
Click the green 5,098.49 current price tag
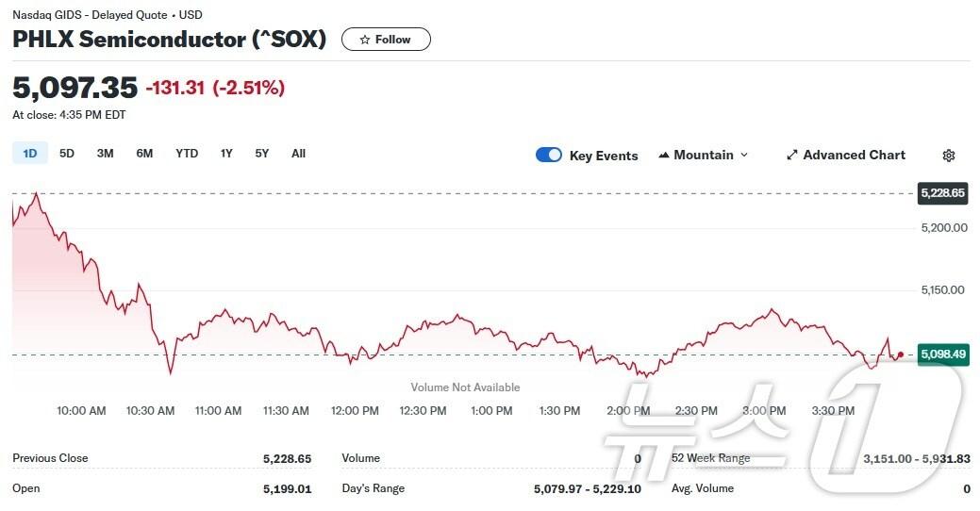(x=942, y=355)
